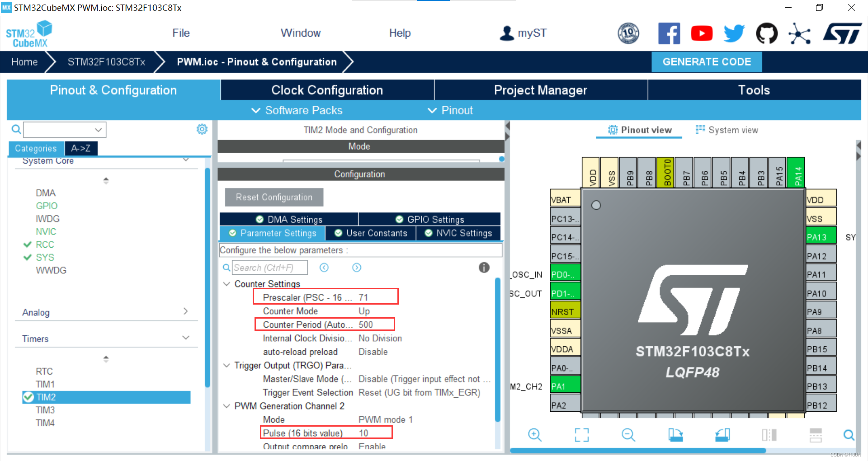This screenshot has height=461, width=868.
Task: Click the pin search magnifier icon
Action: point(849,435)
